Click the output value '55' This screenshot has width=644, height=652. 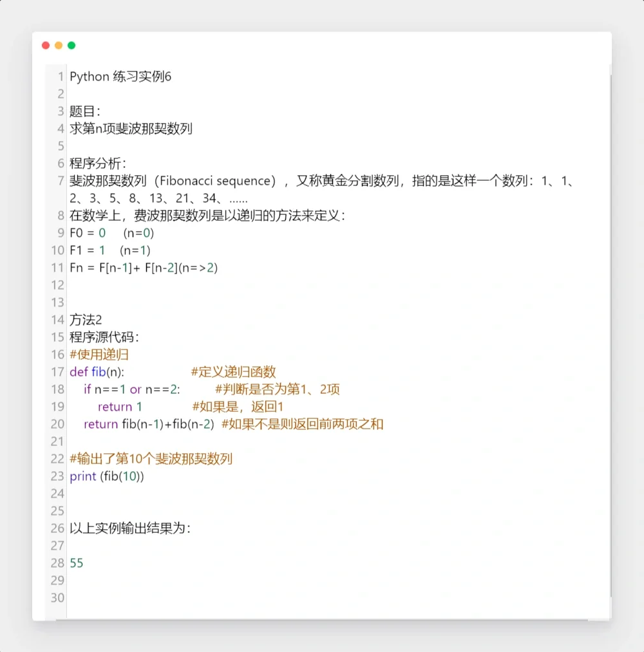tap(77, 563)
